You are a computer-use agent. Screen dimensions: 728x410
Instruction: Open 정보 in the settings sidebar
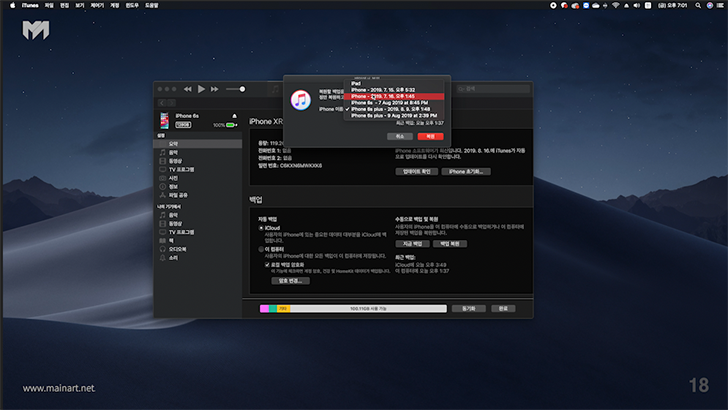click(x=198, y=186)
